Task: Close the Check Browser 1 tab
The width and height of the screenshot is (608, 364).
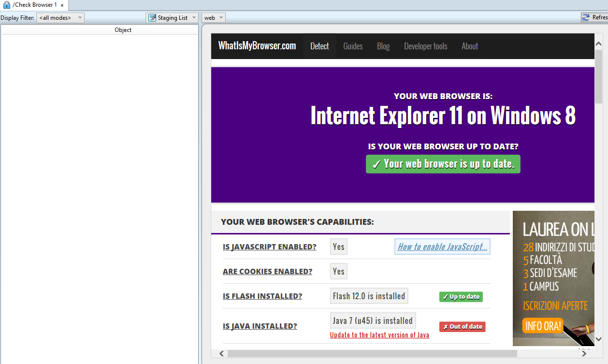Action: click(62, 5)
